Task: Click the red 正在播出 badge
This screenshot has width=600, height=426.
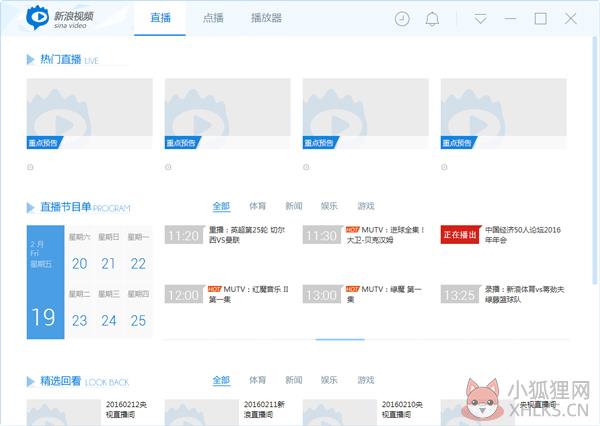Action: 461,235
